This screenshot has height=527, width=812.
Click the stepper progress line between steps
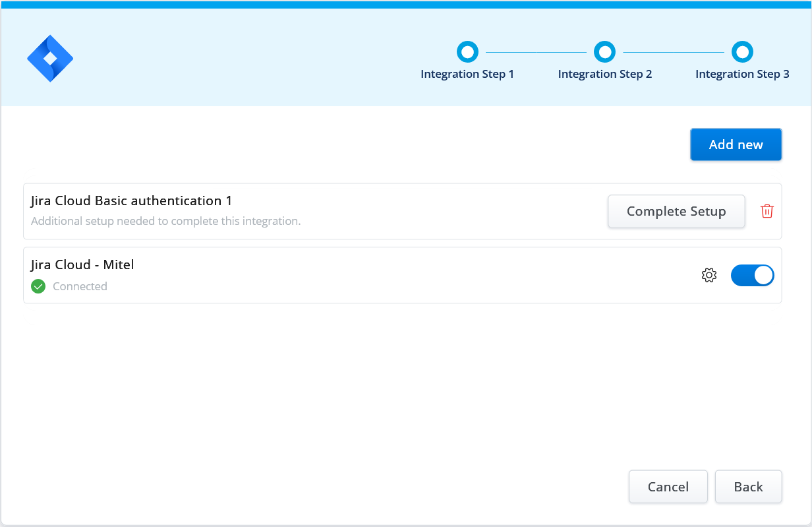[535, 51]
